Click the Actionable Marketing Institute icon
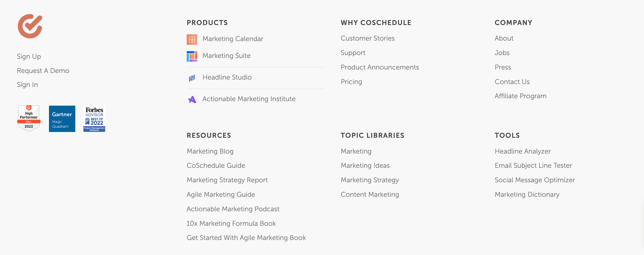 coord(192,99)
